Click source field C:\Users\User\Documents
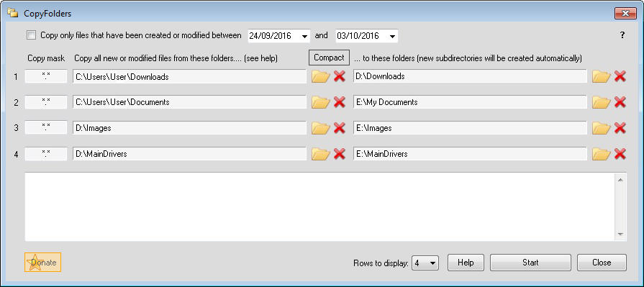This screenshot has height=287, width=644. 190,102
